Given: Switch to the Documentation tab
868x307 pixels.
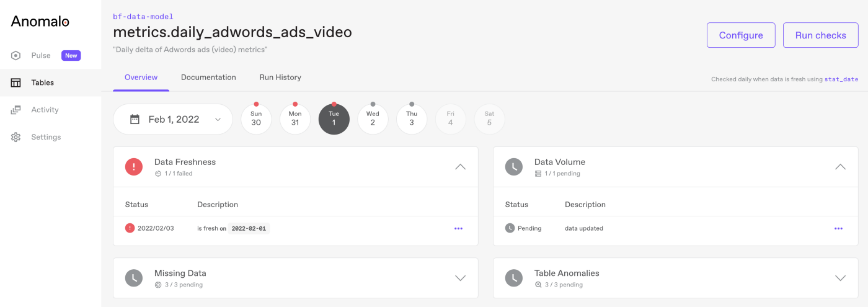Looking at the screenshot, I should point(208,78).
